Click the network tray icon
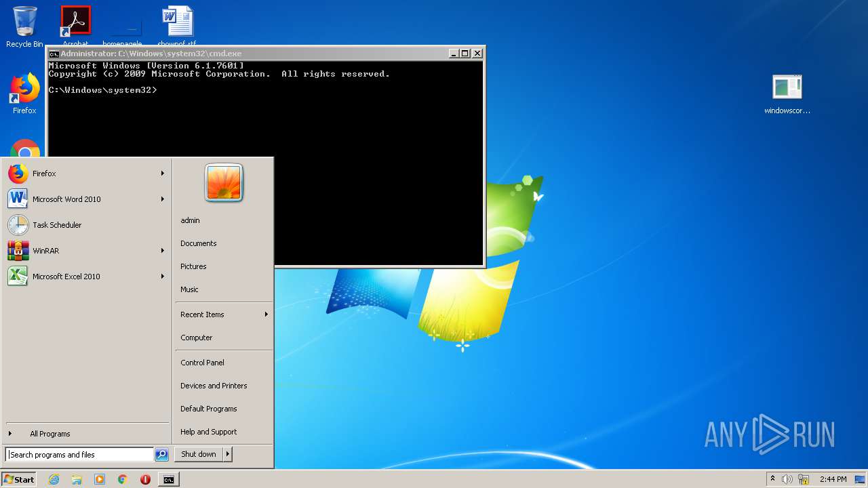The height and width of the screenshot is (488, 868). pos(804,479)
